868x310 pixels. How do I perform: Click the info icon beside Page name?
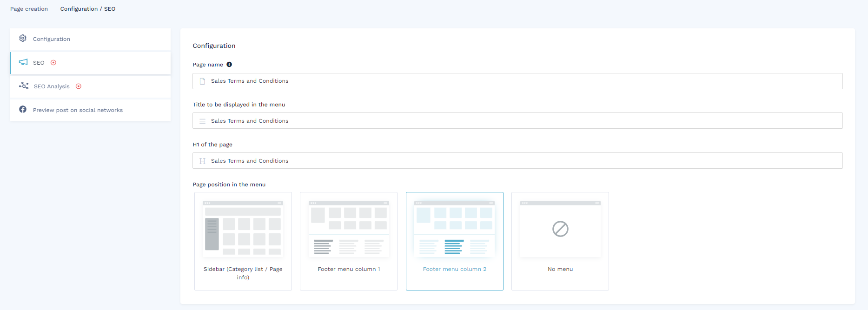coord(229,65)
